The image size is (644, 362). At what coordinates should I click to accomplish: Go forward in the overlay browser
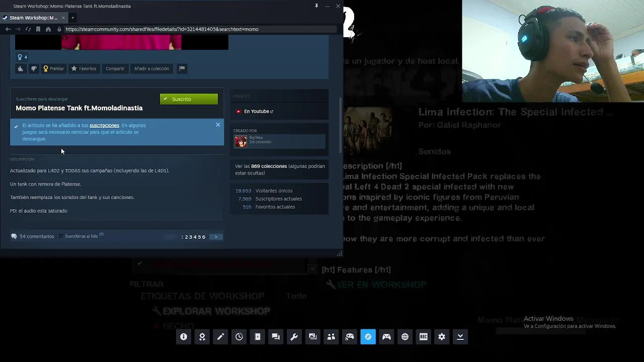[18, 29]
